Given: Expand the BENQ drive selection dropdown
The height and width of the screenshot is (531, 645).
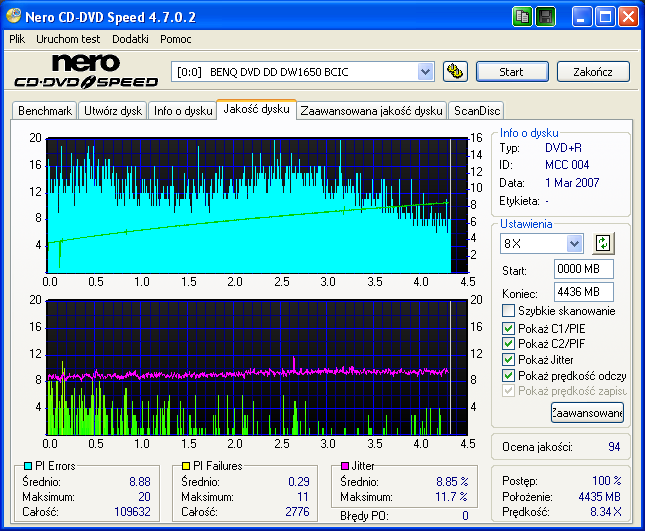Looking at the screenshot, I should (x=425, y=72).
